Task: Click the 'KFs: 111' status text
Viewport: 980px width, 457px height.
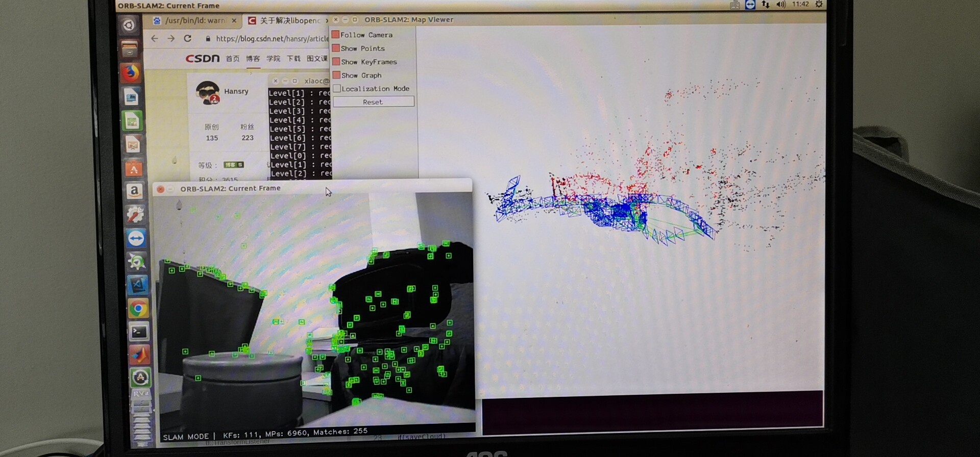Action: pyautogui.click(x=241, y=435)
